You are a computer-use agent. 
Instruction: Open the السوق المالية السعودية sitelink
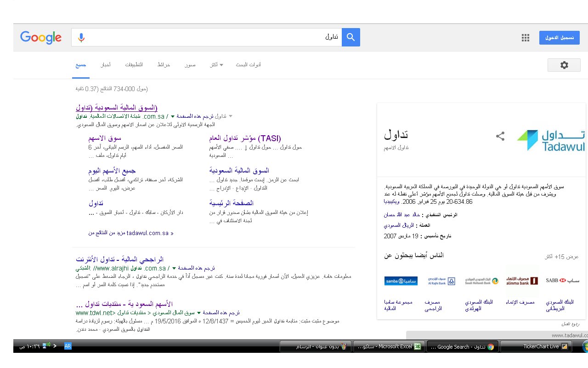click(x=239, y=171)
